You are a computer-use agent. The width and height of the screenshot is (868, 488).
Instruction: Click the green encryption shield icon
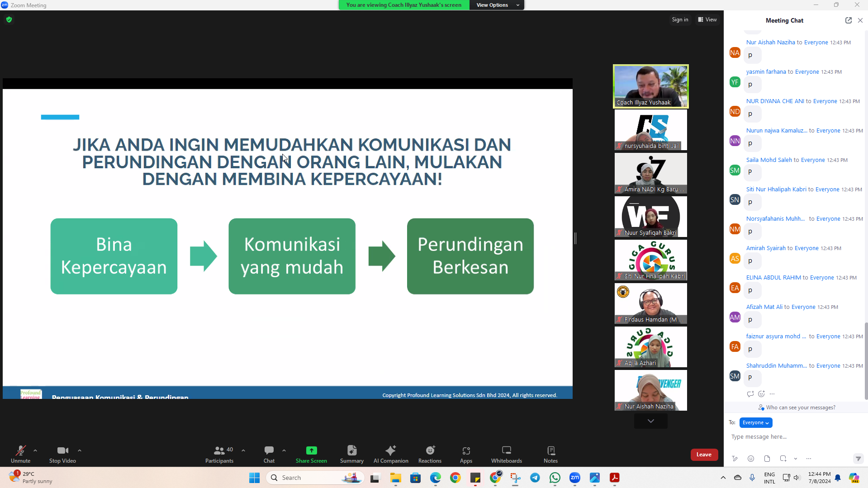[x=9, y=19]
